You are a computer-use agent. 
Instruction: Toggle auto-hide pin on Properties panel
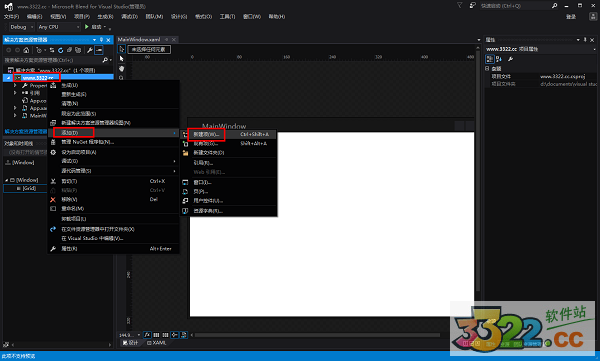pyautogui.click(x=585, y=40)
